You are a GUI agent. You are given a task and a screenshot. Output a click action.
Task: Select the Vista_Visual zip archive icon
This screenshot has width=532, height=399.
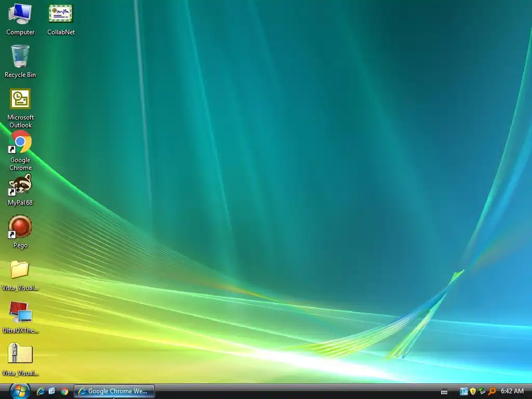point(20,360)
